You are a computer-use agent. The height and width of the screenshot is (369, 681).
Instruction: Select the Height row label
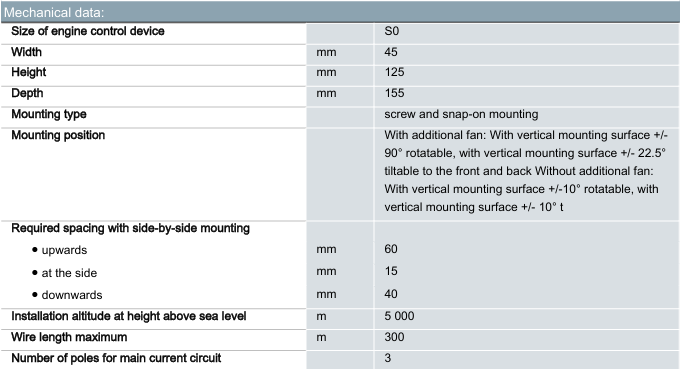(x=29, y=72)
